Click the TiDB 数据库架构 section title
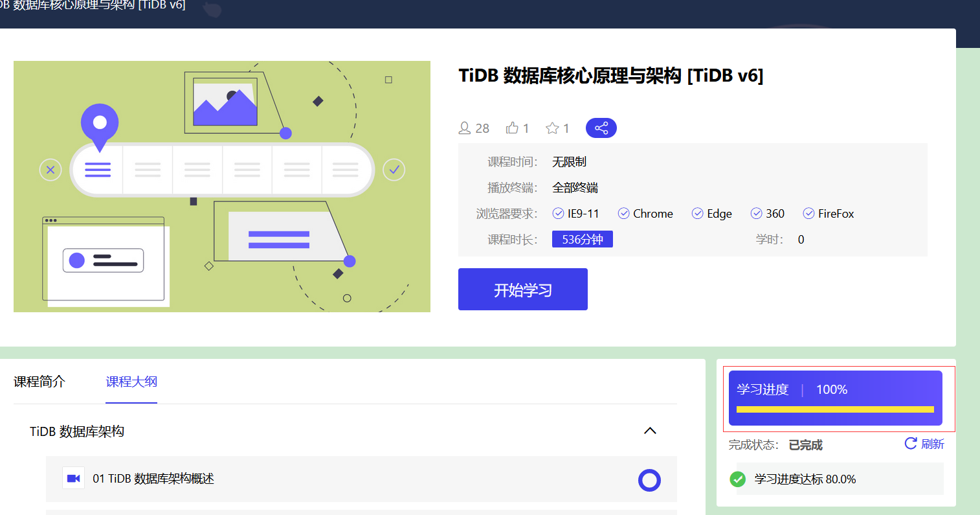 [x=77, y=431]
